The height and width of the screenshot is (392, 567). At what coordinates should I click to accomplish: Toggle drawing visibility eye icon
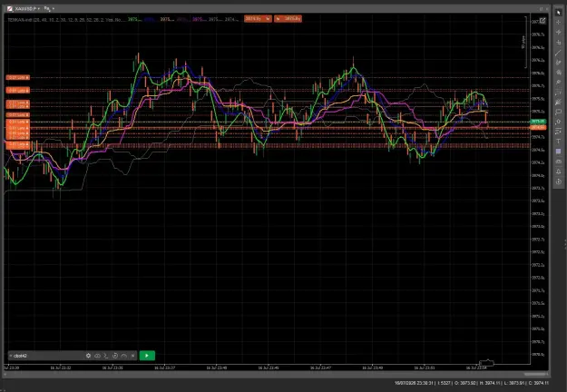[x=558, y=162]
